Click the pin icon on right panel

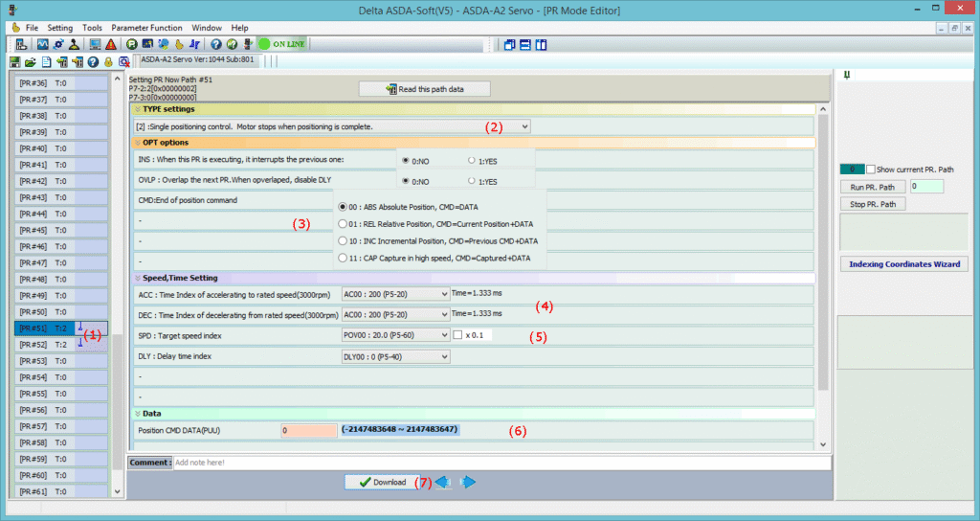847,75
